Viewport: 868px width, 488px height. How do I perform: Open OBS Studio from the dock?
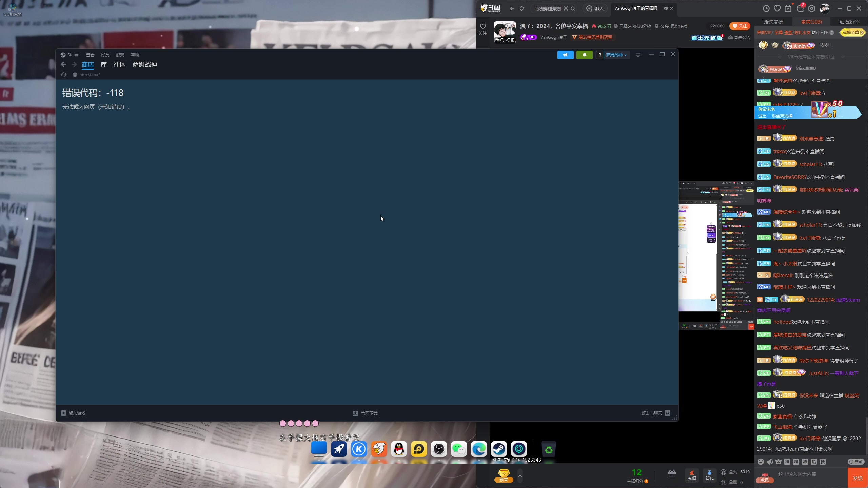click(439, 449)
